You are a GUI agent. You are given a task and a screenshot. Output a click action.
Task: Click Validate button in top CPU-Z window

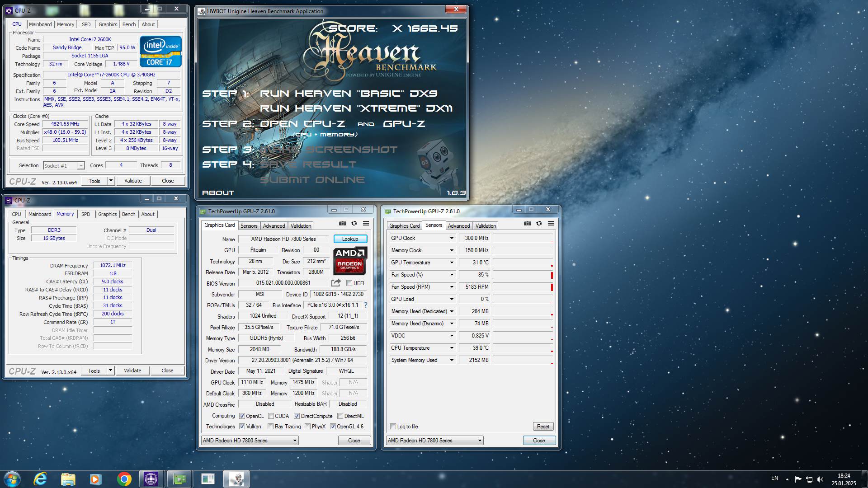click(133, 181)
